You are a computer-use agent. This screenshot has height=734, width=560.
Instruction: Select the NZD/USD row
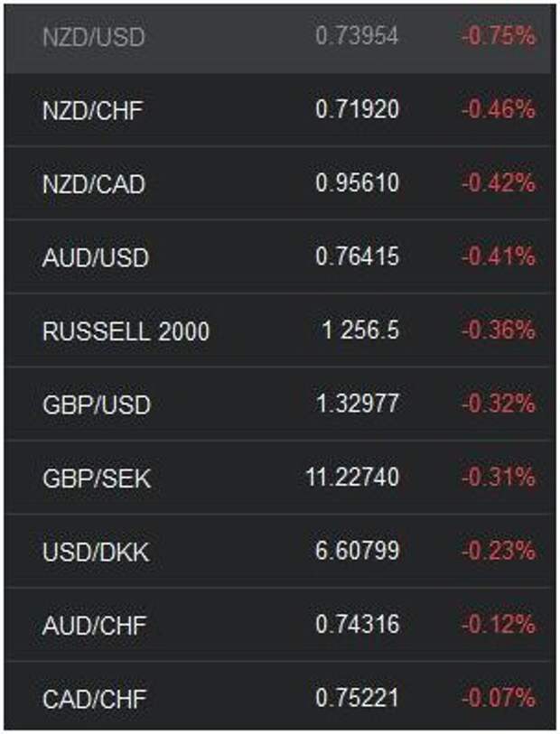tap(280, 37)
